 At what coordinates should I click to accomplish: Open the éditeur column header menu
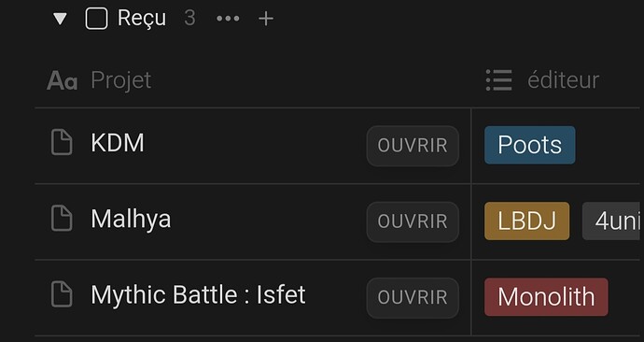564,80
